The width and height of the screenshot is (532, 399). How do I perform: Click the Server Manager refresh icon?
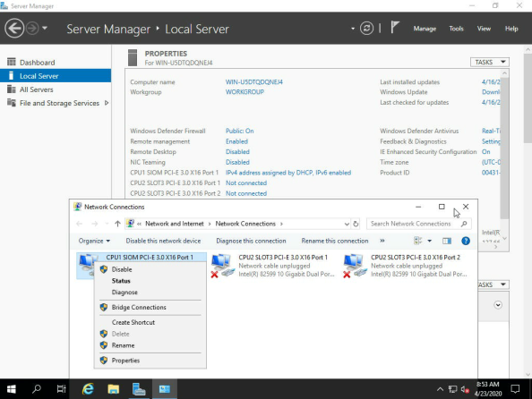pyautogui.click(x=366, y=28)
